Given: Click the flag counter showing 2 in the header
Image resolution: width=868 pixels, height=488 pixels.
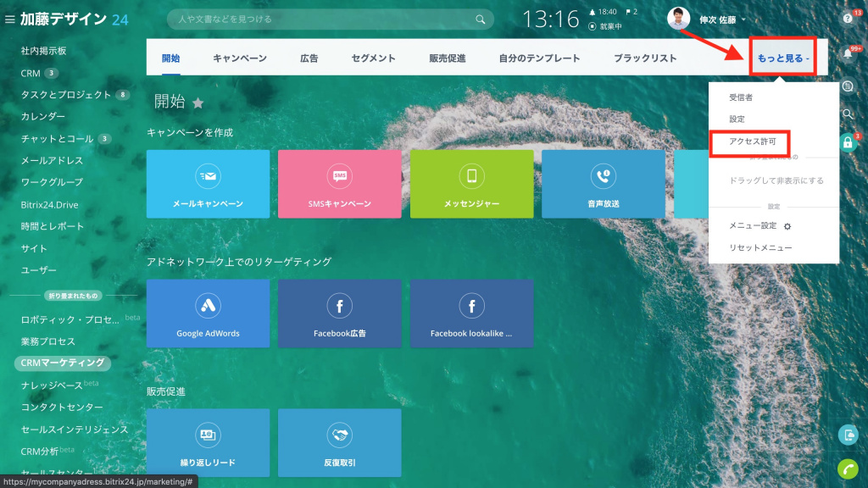Looking at the screenshot, I should point(632,12).
